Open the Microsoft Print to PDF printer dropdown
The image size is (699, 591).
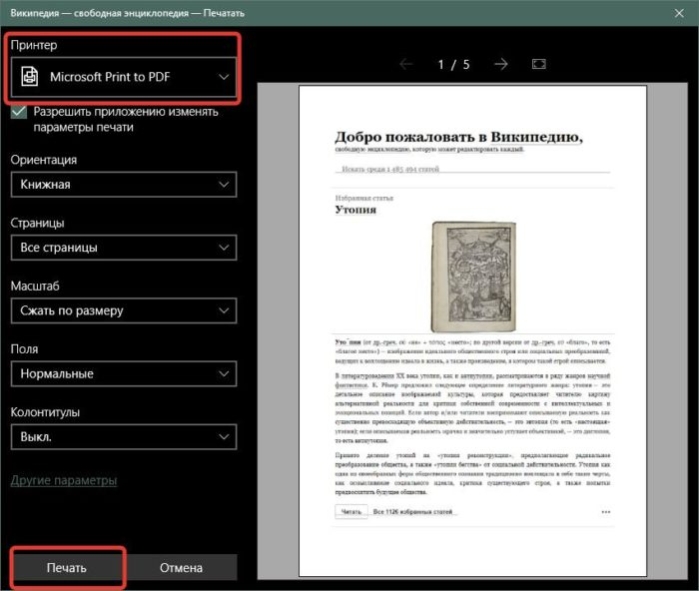123,77
